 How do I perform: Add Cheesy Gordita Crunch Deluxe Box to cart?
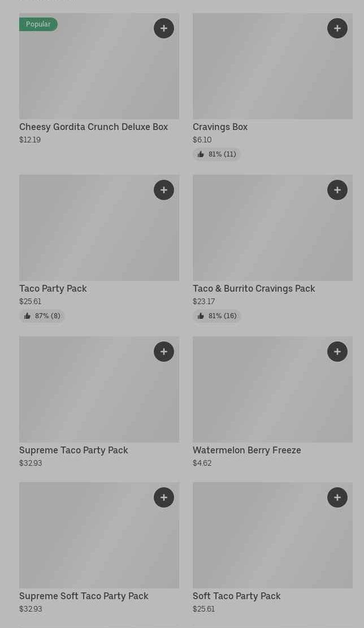coord(164,28)
